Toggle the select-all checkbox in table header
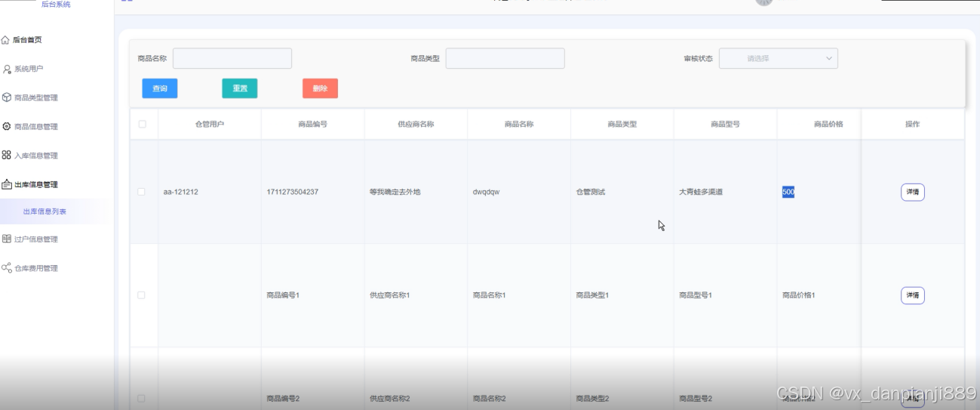Screen dimensions: 980x410 pos(142,124)
